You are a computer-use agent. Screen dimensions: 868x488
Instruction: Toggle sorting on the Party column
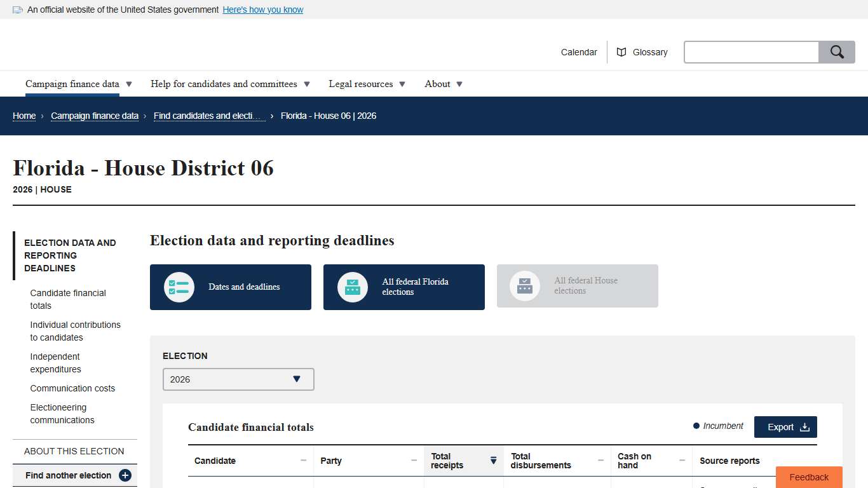[412, 460]
